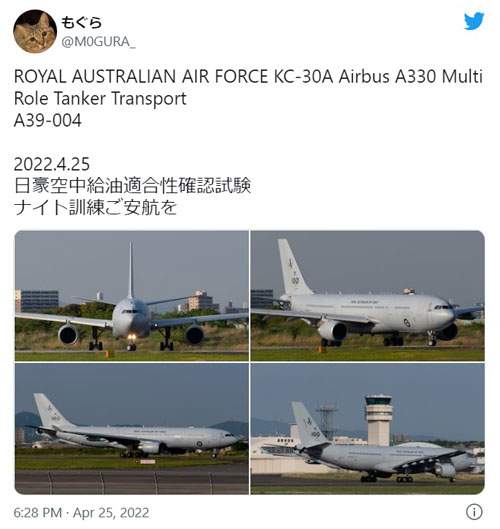Click the Apr 25, 2022 date
This screenshot has width=500, height=529.
tap(111, 513)
